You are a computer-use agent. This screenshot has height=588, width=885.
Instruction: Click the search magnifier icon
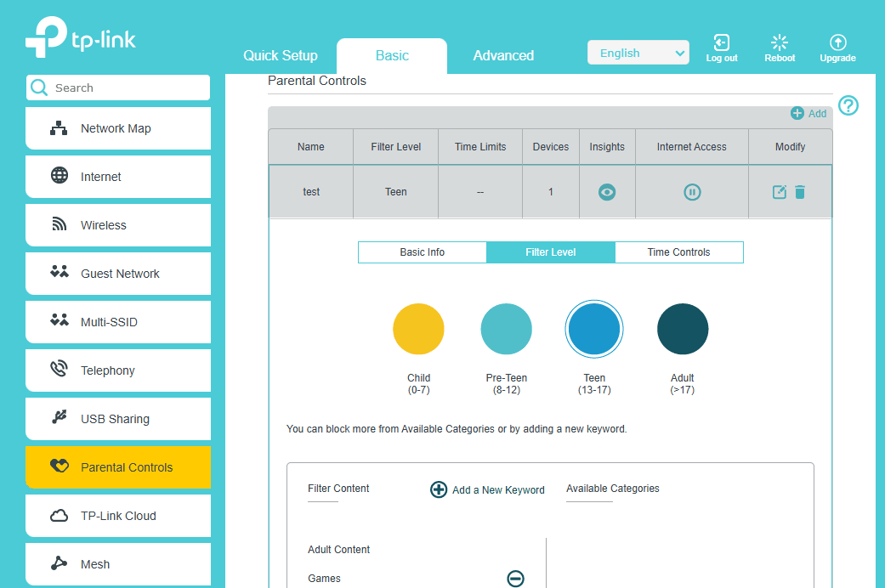39,88
